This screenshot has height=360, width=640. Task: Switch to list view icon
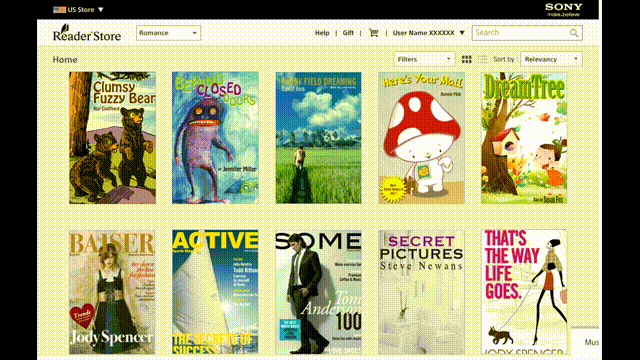(482, 59)
